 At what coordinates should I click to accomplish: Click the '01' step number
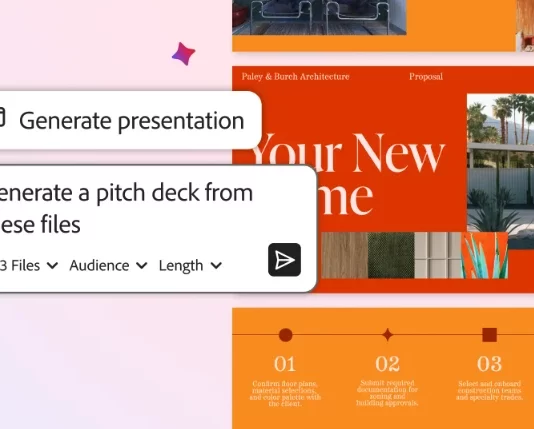285,364
